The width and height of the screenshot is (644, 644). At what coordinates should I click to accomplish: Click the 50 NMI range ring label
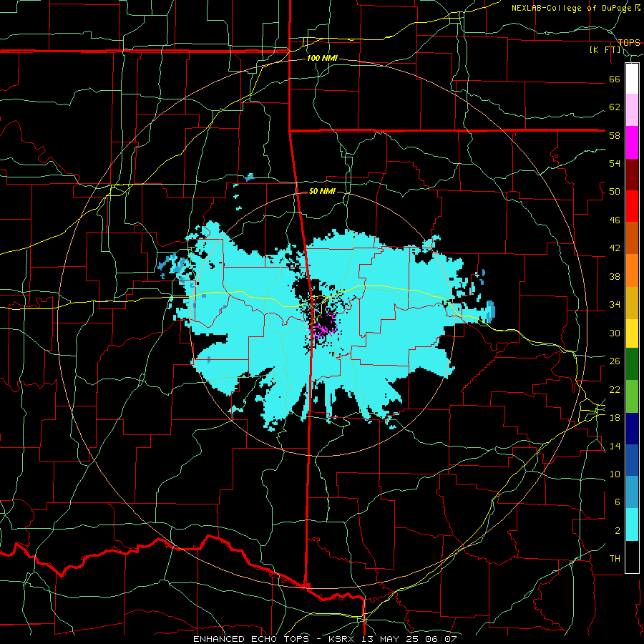(322, 191)
